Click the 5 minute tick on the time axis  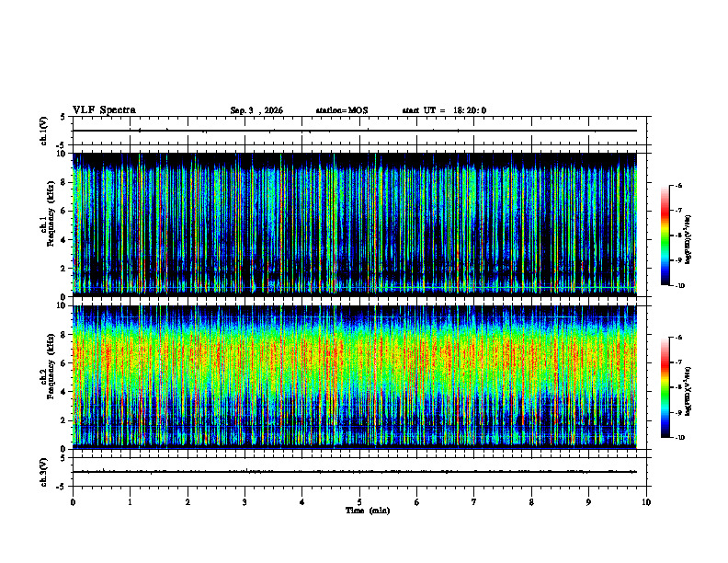click(x=359, y=502)
